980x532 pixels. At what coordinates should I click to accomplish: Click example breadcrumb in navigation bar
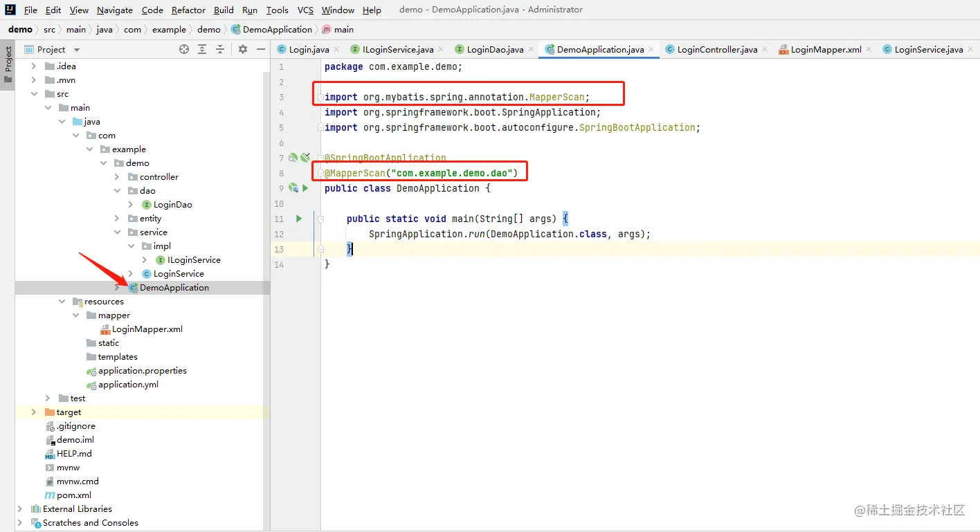tap(169, 30)
